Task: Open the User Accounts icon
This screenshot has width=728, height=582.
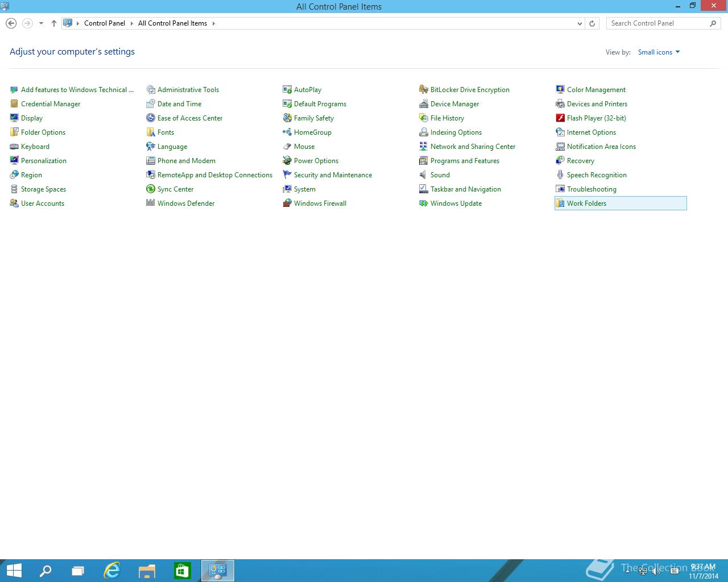Action: pos(14,203)
